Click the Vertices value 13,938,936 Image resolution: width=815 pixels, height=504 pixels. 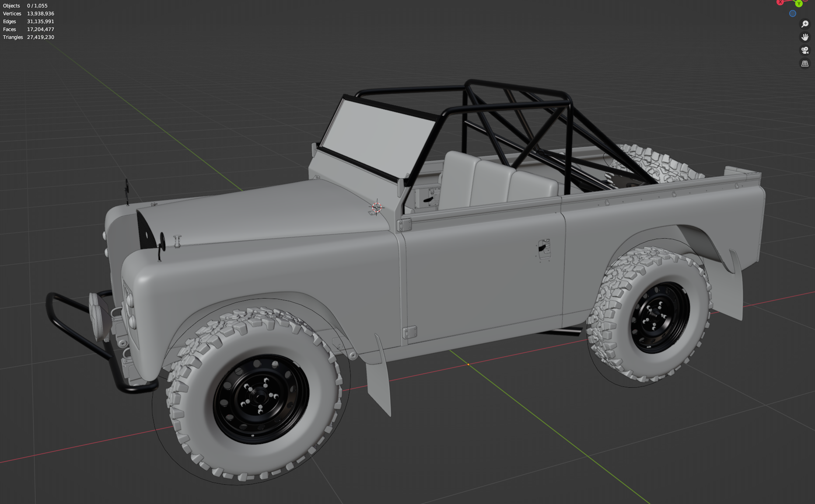[x=41, y=14]
